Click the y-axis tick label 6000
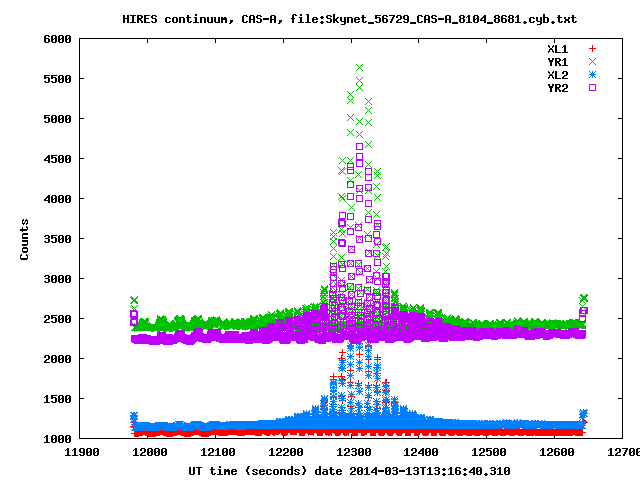640x480 pixels. coord(57,39)
